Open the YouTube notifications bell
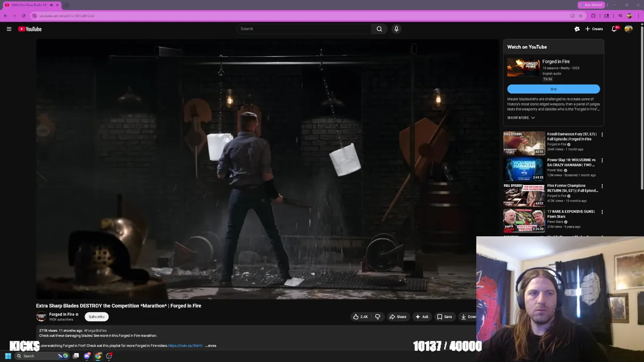 click(x=614, y=29)
